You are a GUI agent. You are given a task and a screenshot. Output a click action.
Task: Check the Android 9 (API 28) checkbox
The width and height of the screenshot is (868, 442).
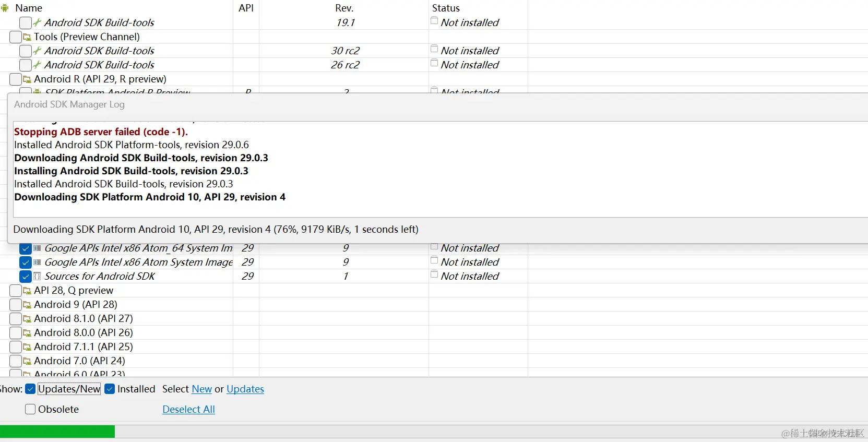click(x=16, y=305)
